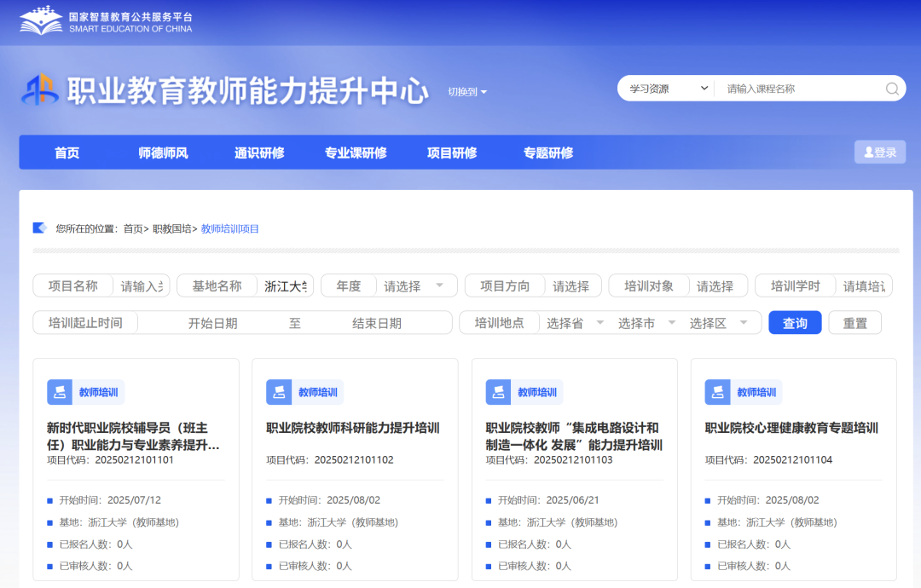Click the 职教国培 breadcrumb link
This screenshot has height=588, width=921.
(x=171, y=228)
